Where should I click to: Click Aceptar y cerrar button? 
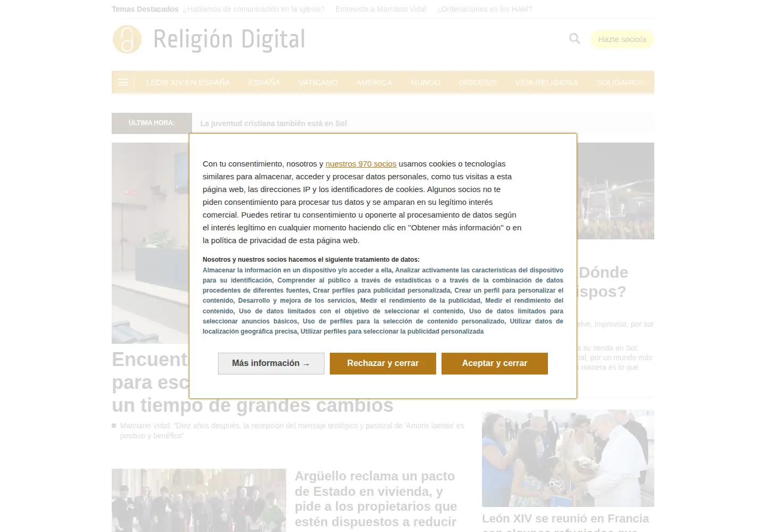495,363
